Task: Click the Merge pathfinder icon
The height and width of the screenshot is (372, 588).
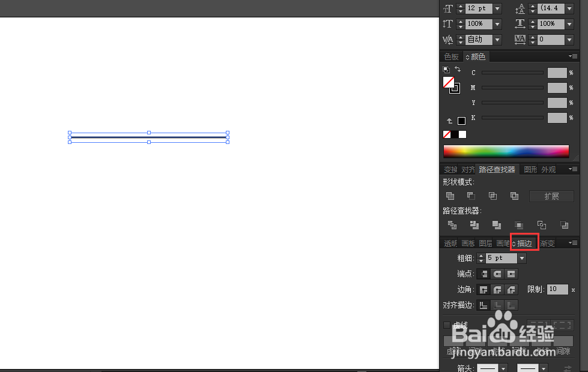Action: [497, 225]
